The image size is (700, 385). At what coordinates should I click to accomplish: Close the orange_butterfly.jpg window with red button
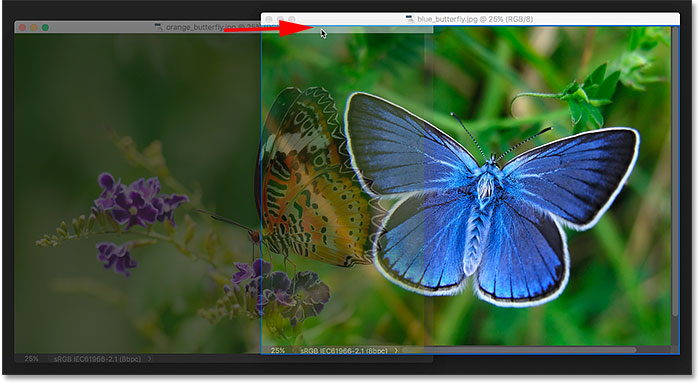point(22,28)
